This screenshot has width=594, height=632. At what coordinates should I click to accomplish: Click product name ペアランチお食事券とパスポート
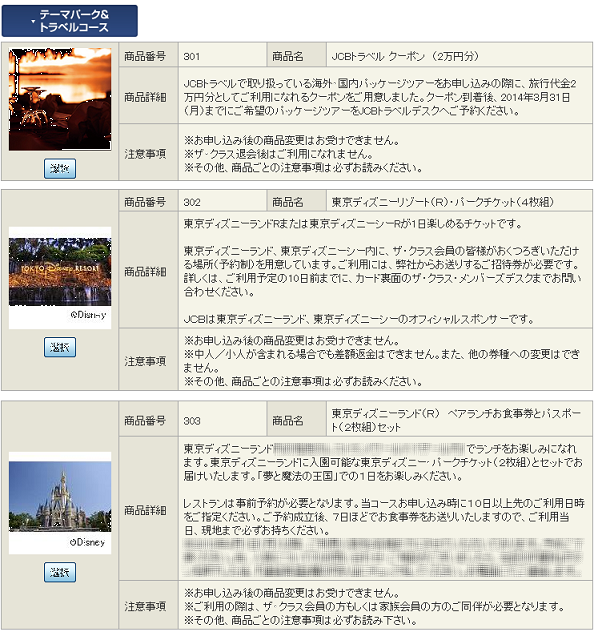456,420
